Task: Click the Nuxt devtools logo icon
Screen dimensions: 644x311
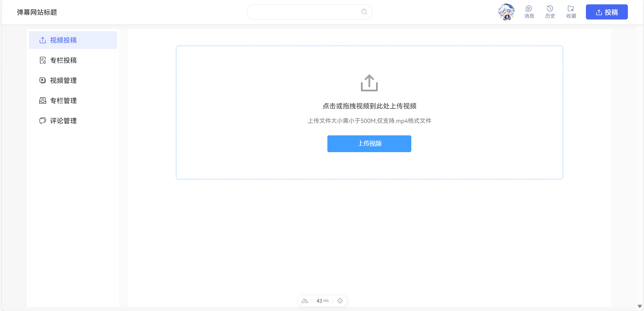Action: [x=305, y=301]
